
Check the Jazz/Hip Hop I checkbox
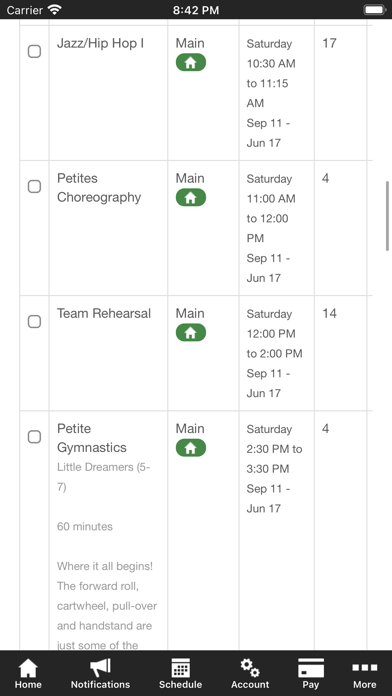pos(35,51)
